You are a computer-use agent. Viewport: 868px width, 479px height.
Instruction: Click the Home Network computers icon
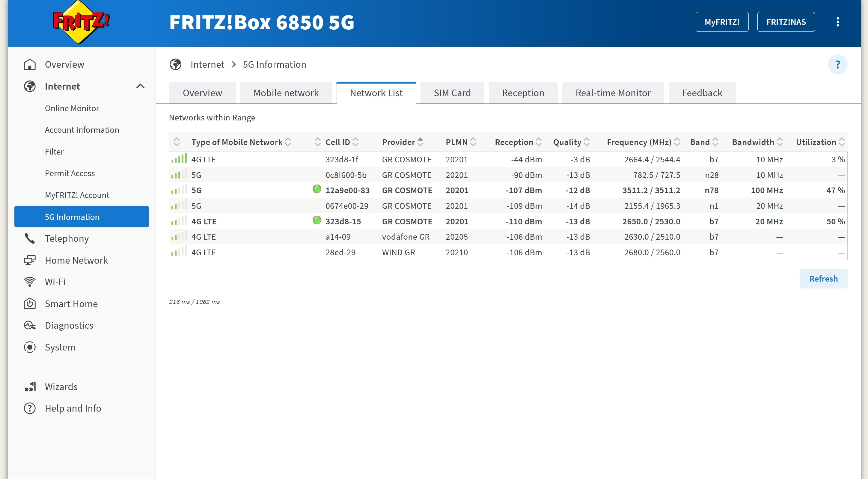coord(30,260)
